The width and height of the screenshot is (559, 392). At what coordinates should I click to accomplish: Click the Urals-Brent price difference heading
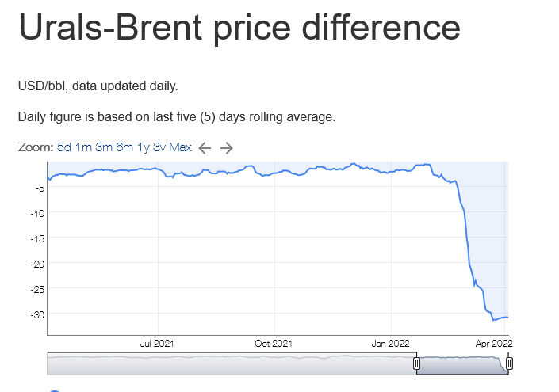[x=239, y=28]
